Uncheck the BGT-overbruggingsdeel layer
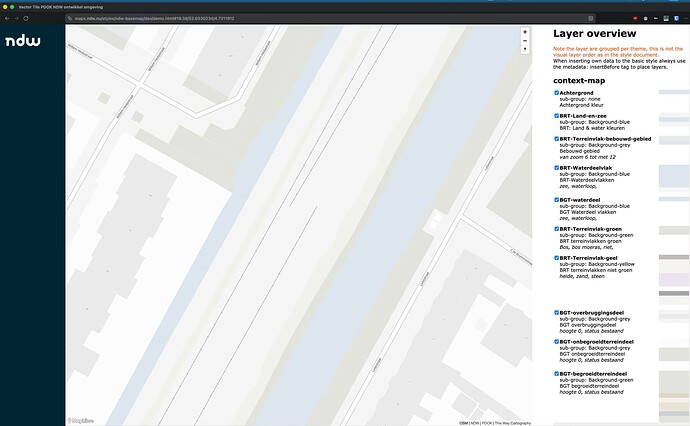690x426 pixels. coord(556,312)
